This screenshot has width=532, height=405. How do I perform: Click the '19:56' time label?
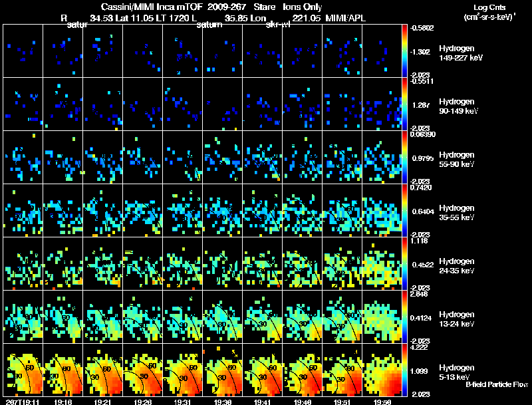[382, 402]
